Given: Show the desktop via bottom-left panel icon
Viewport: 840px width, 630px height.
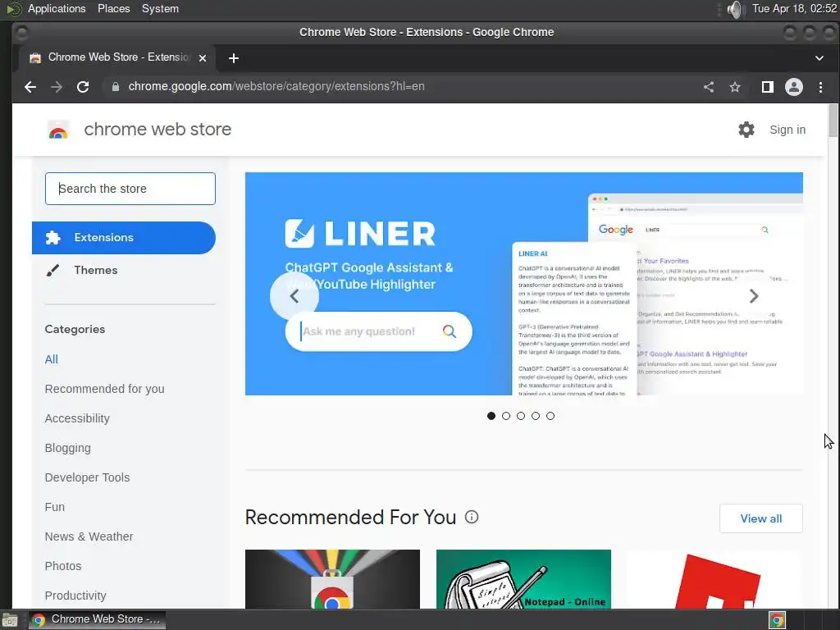Looking at the screenshot, I should click(10, 620).
